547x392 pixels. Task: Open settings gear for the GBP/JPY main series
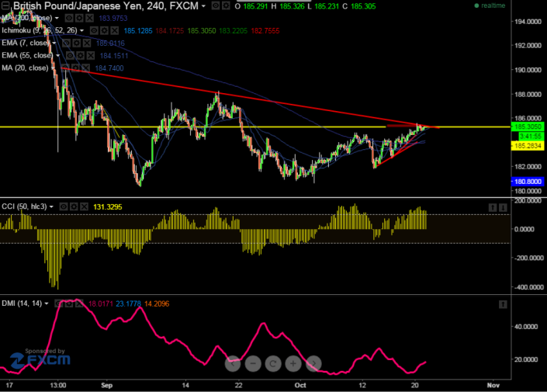point(226,5)
